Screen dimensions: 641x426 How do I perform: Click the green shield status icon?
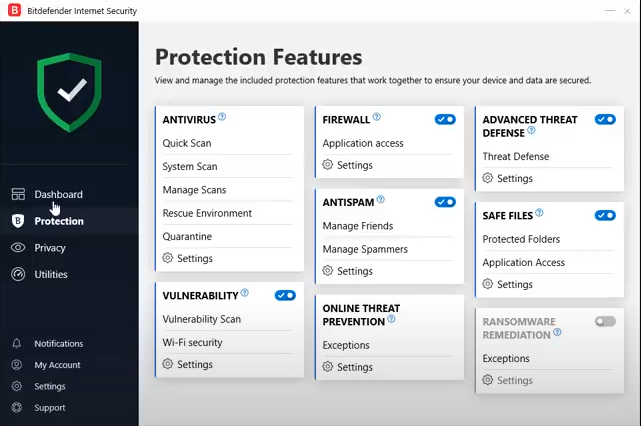pyautogui.click(x=69, y=93)
